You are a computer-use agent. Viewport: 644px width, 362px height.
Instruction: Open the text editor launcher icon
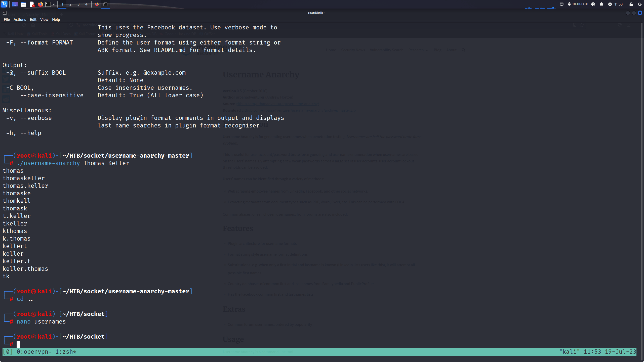pyautogui.click(x=32, y=4)
